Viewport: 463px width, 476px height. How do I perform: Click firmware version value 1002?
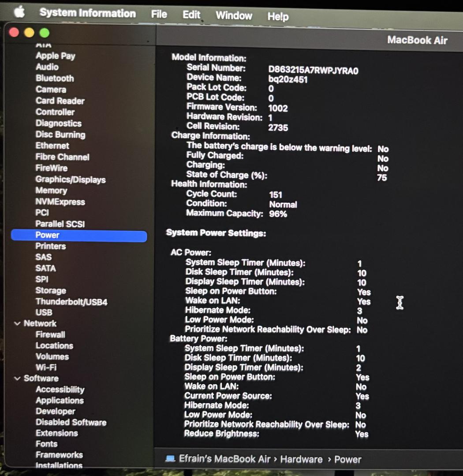coord(278,108)
